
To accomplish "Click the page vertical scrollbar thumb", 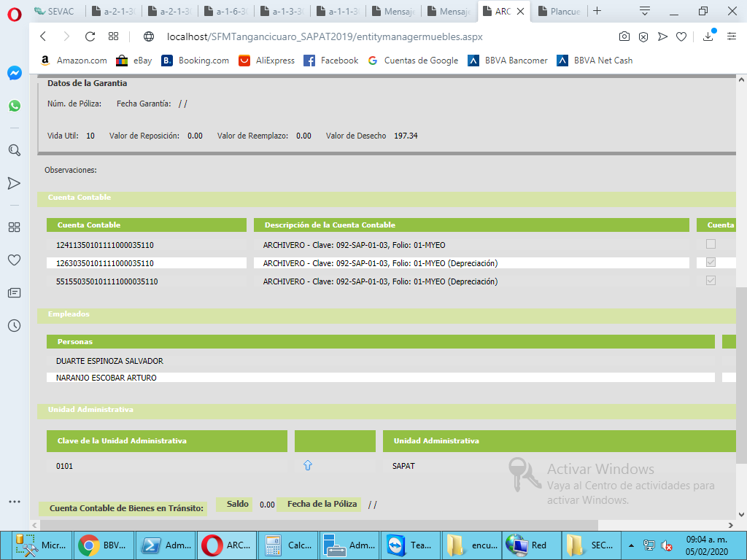I will coord(741,374).
